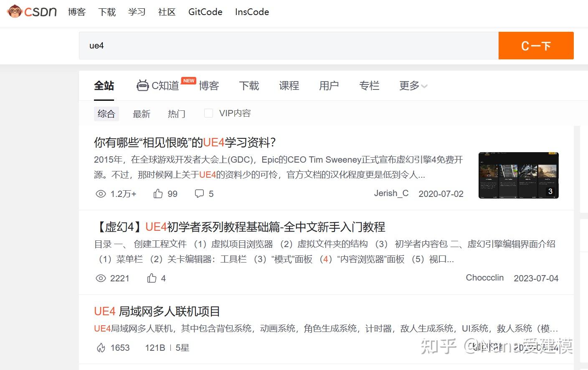588x370 pixels.
Task: Click the eye icon on UE4初学者 result
Action: point(101,278)
